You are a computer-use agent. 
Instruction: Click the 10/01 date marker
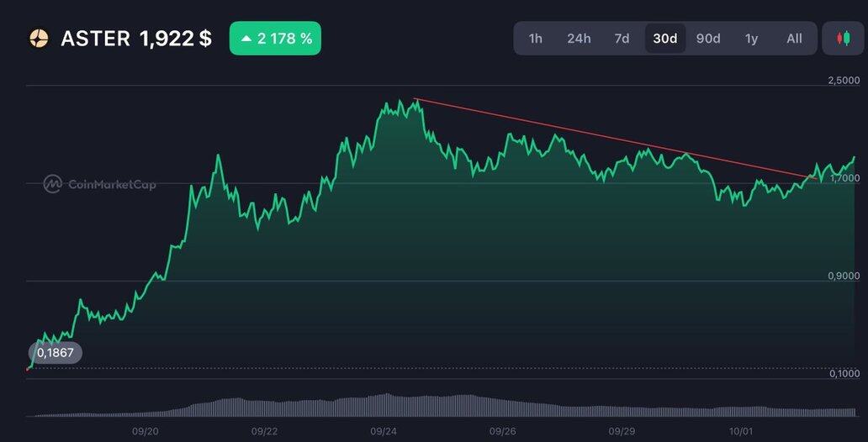pyautogui.click(x=740, y=430)
